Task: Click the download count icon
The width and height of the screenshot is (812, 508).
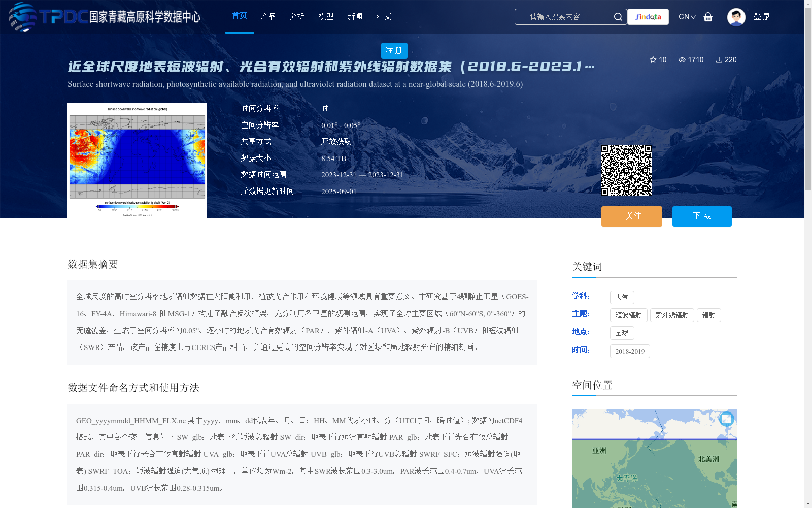Action: click(719, 60)
